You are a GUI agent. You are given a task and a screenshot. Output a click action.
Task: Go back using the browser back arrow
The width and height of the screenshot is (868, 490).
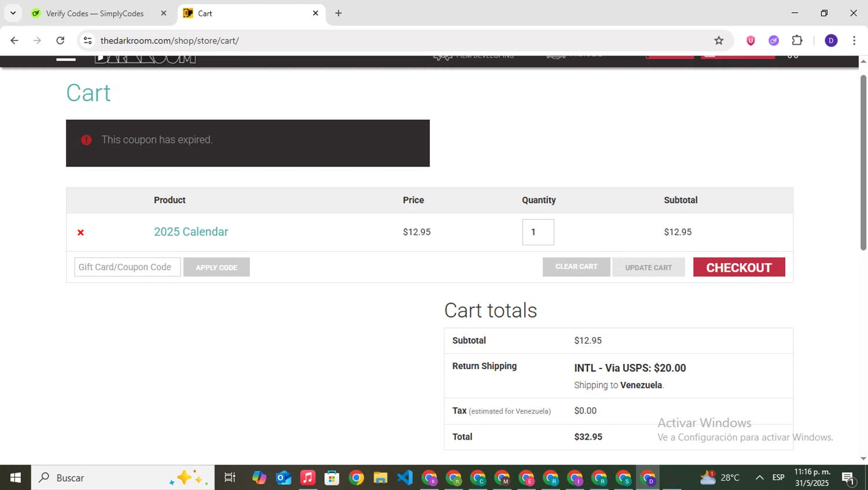point(14,40)
